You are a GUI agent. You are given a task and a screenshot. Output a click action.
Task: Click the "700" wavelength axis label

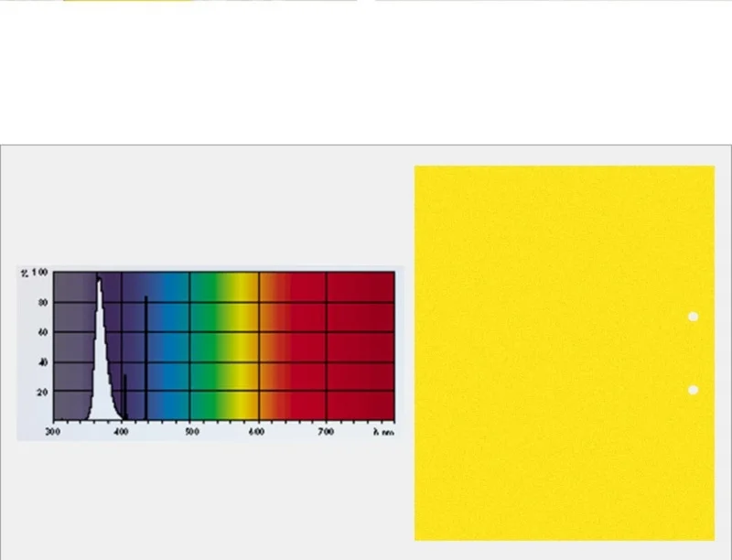pos(326,432)
